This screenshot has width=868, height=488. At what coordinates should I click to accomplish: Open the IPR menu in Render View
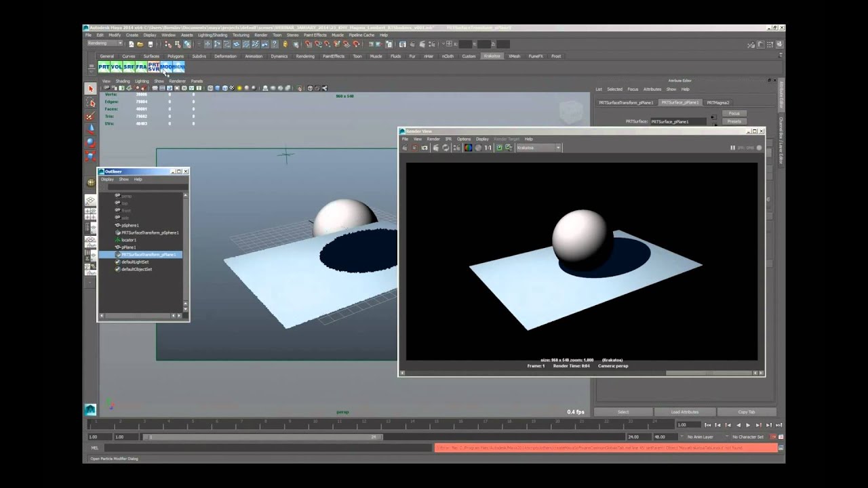click(x=448, y=139)
